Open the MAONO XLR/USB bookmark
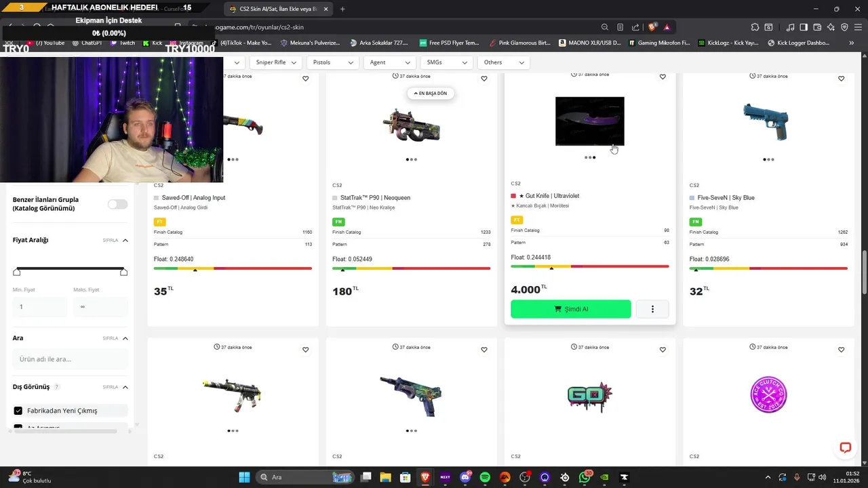Screen dimensions: 868x488 pos(589,43)
